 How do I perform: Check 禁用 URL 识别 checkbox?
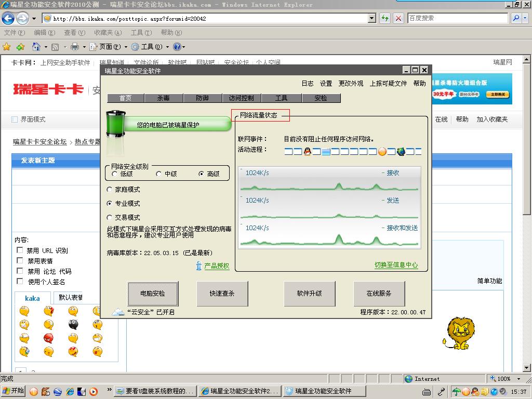tap(20, 250)
